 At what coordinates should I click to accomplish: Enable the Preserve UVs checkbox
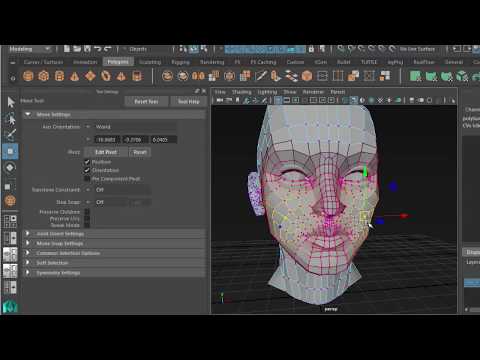pos(87,219)
